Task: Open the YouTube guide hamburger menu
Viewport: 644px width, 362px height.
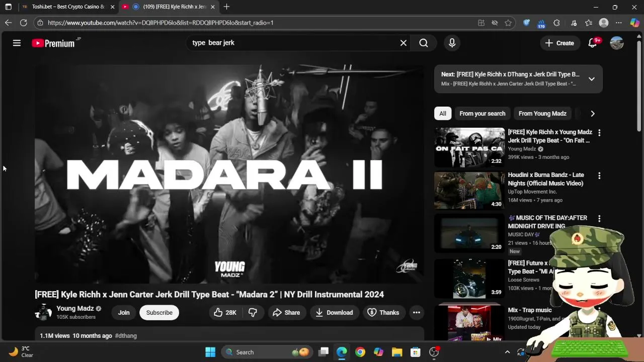Action: pos(17,43)
